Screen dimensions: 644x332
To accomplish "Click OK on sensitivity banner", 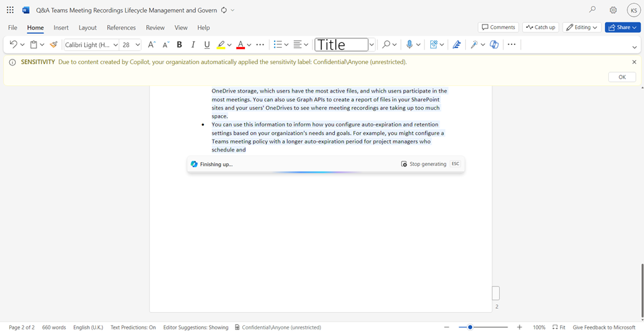I will (x=621, y=77).
